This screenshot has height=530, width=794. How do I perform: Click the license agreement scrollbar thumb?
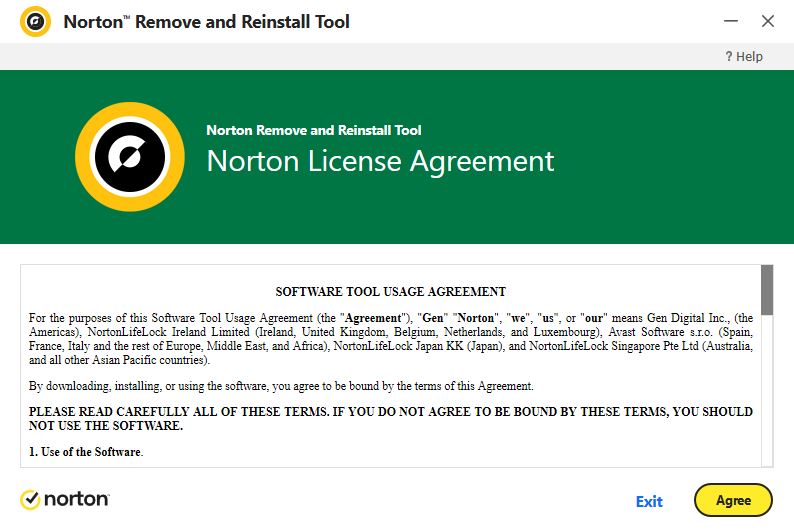767,290
